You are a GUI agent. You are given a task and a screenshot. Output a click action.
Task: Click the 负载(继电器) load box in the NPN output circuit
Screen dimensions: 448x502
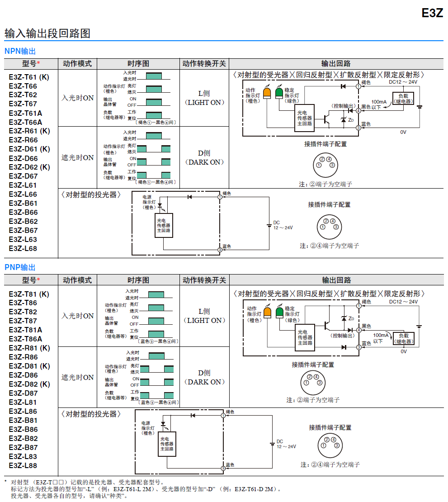(x=403, y=98)
